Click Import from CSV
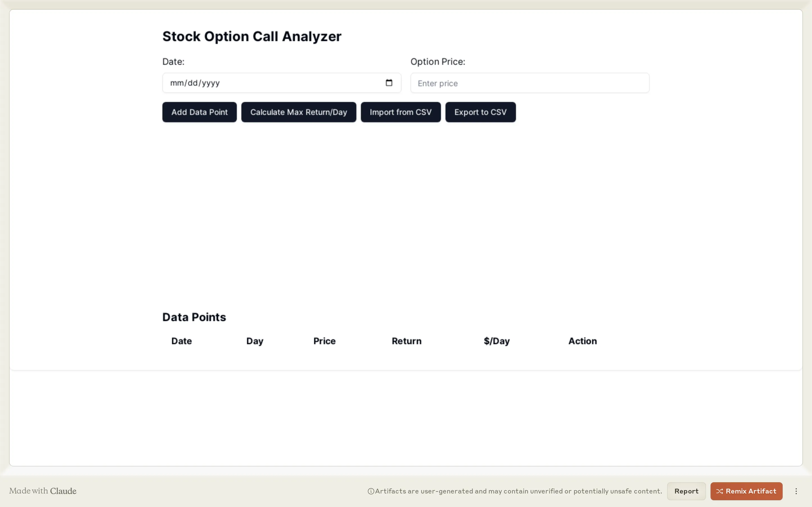The image size is (812, 507). [x=400, y=112]
